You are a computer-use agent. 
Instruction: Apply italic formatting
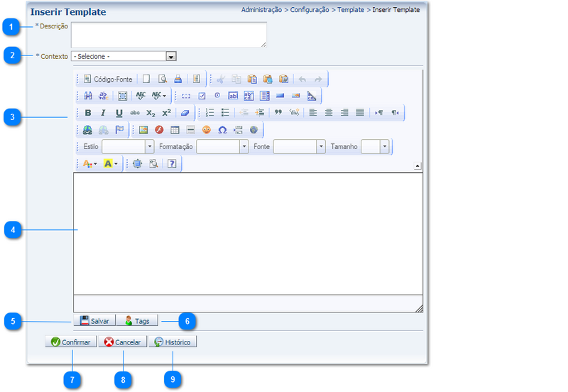click(x=103, y=113)
